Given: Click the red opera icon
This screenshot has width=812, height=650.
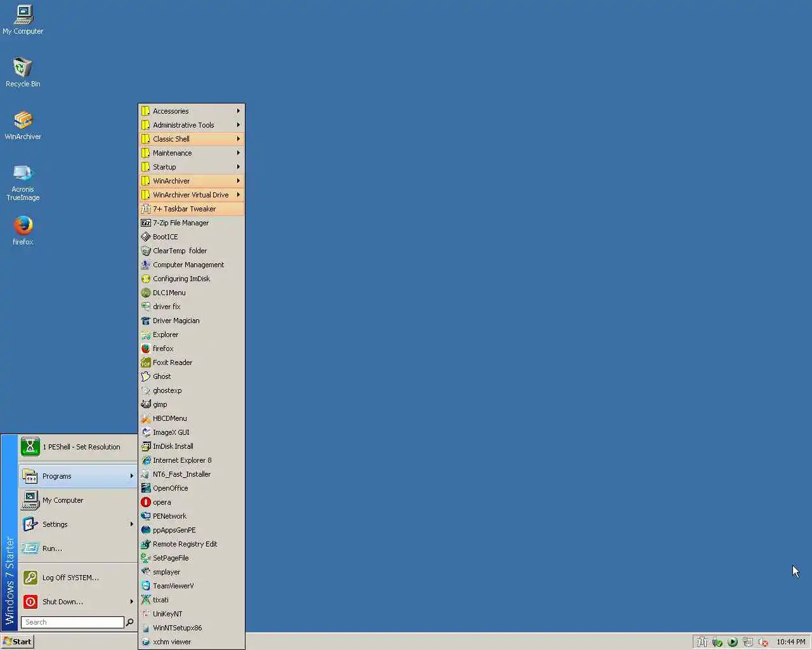Looking at the screenshot, I should pyautogui.click(x=146, y=502).
